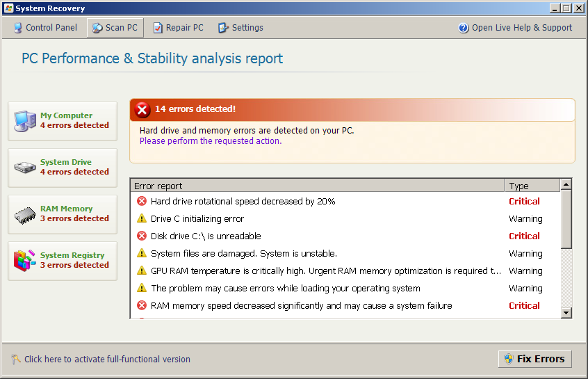Open the Control Panel tab

pyautogui.click(x=45, y=28)
